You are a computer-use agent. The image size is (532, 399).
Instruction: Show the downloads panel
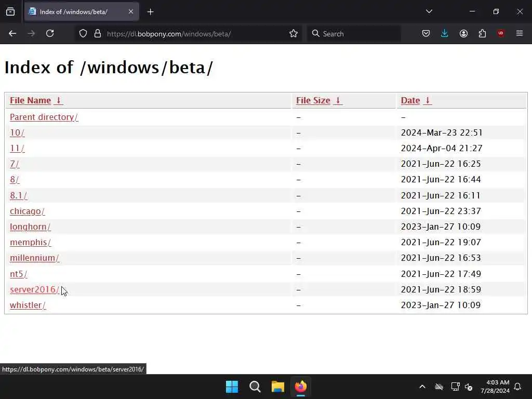[445, 33]
